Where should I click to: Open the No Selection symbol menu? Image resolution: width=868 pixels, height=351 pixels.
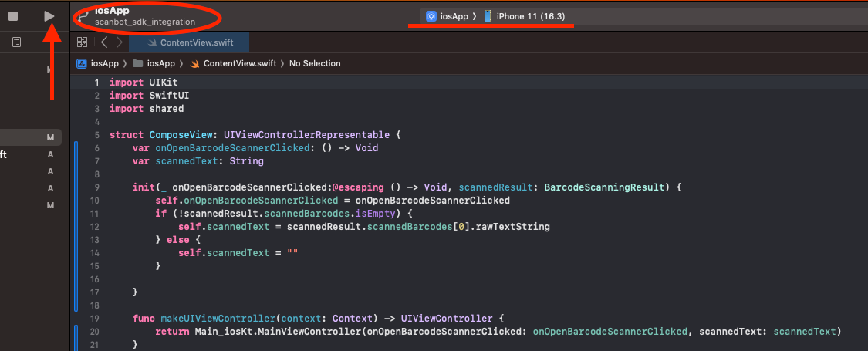click(315, 64)
